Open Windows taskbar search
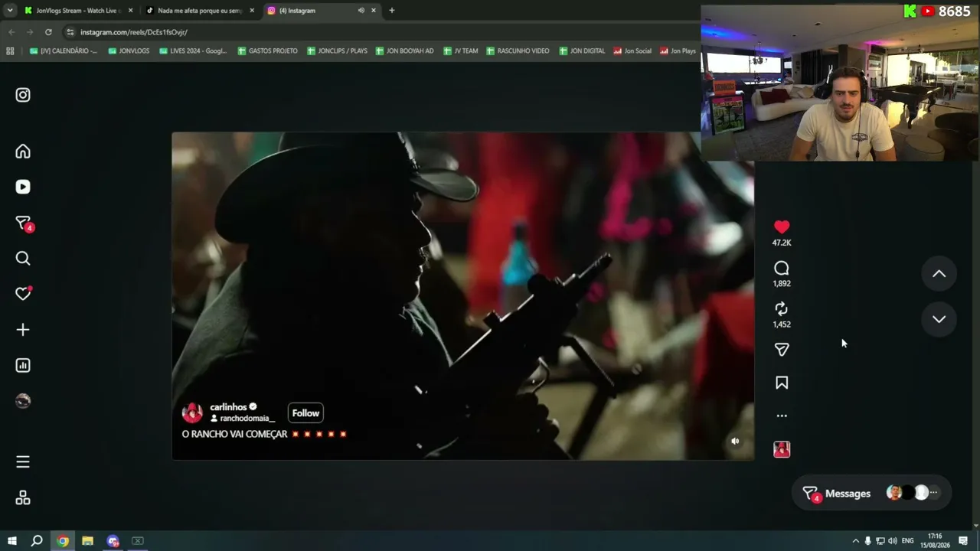980x551 pixels. (37, 541)
